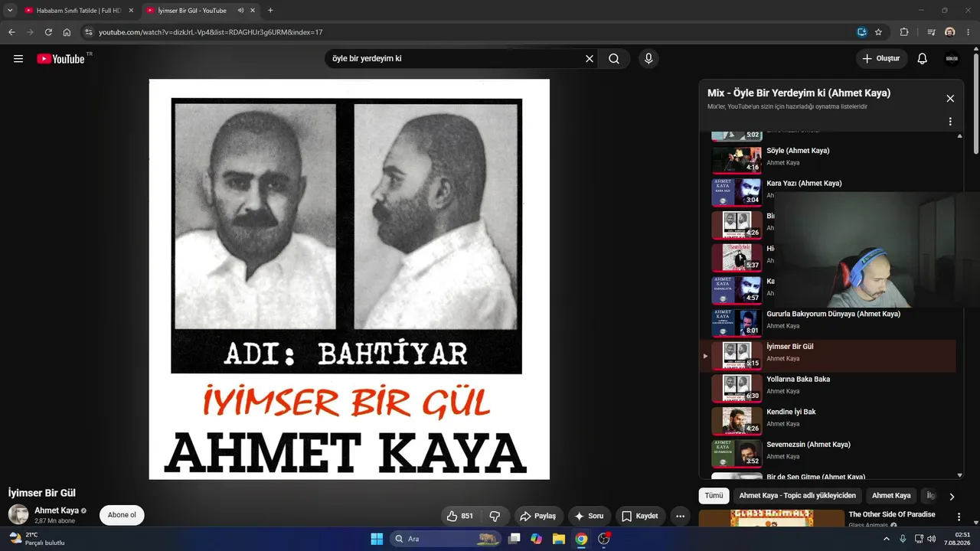Save the video with Kaydet
The image size is (980, 551).
(x=640, y=516)
